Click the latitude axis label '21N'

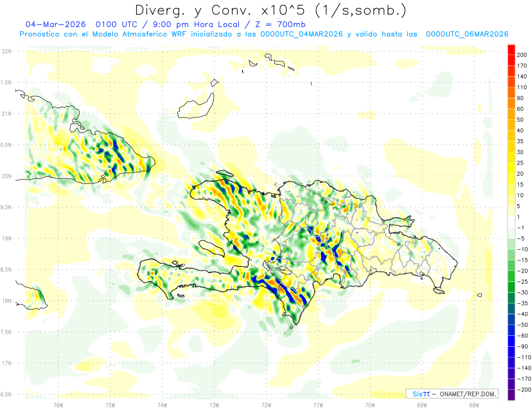click(x=7, y=114)
